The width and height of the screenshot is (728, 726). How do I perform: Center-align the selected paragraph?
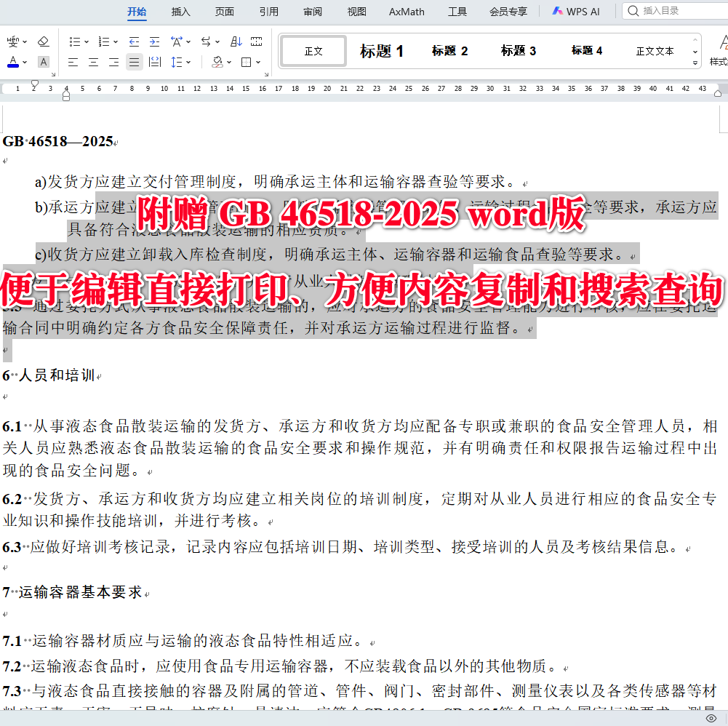[93, 62]
